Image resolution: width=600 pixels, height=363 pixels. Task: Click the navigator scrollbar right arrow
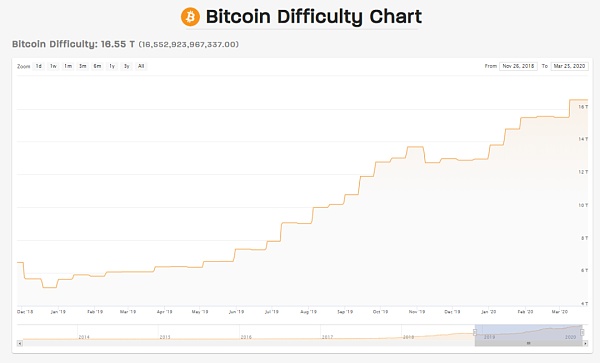tap(585, 343)
